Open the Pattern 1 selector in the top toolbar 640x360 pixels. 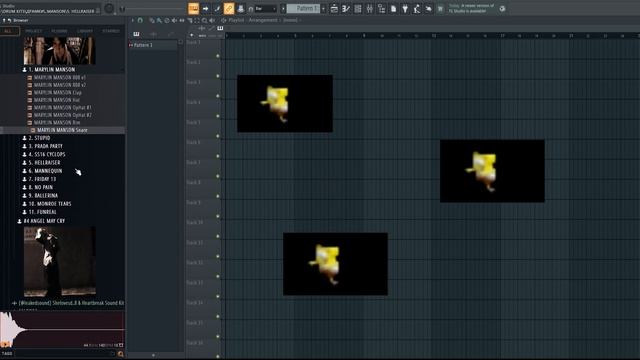[x=303, y=9]
